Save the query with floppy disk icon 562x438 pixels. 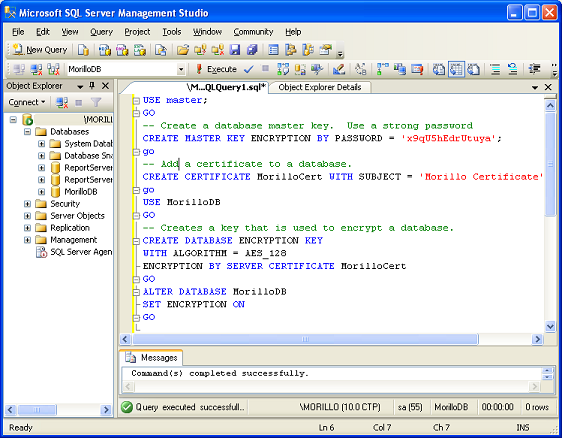(x=235, y=50)
